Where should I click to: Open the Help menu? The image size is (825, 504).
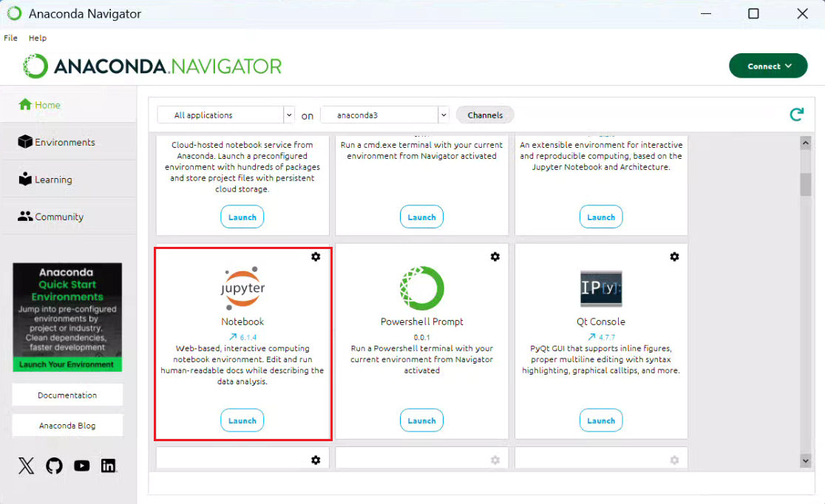[38, 38]
